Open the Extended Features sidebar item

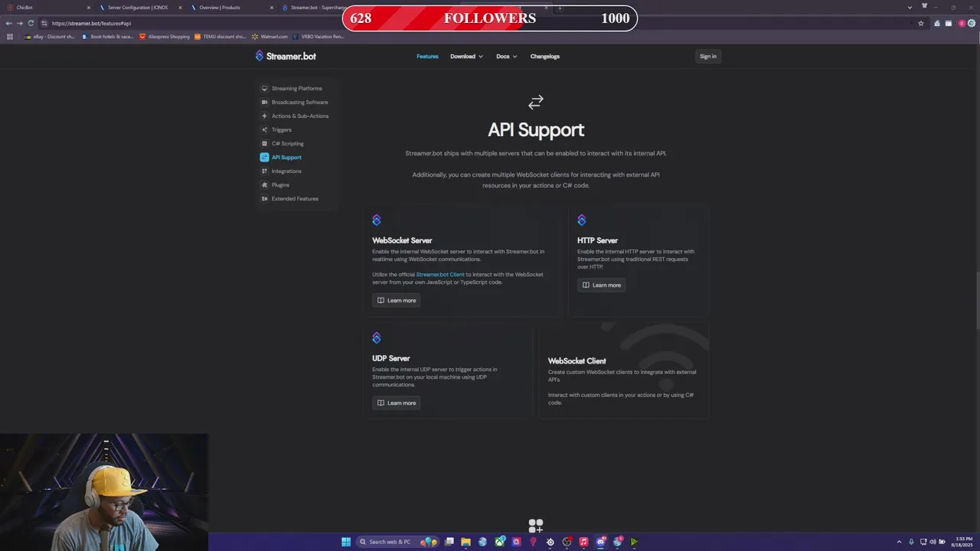pyautogui.click(x=296, y=198)
